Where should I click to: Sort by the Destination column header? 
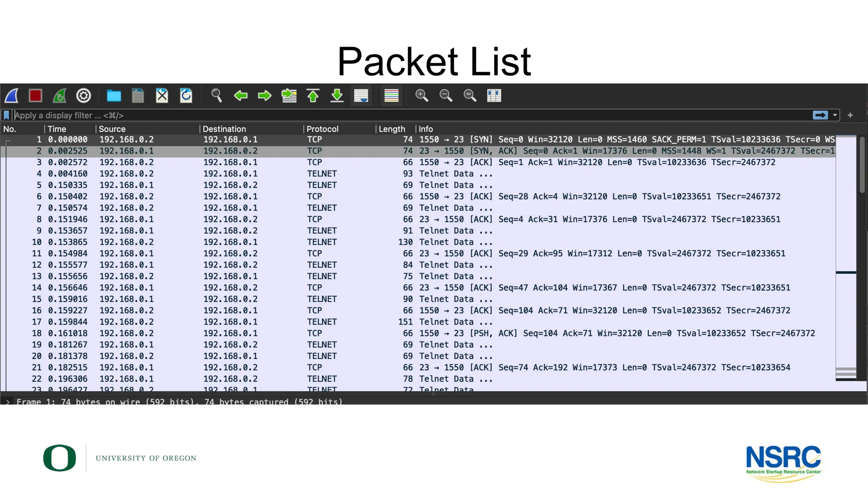click(251, 129)
